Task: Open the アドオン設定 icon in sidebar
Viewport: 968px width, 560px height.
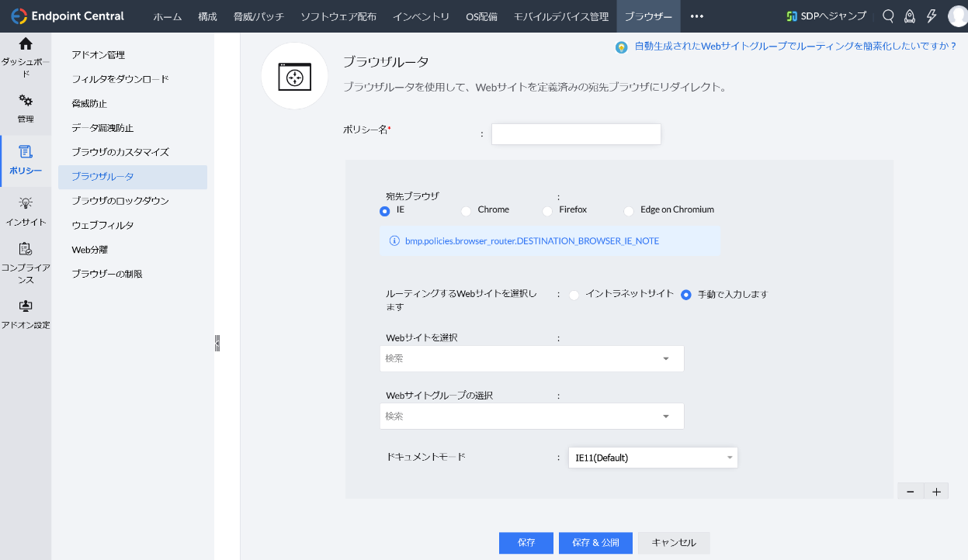Action: [26, 306]
